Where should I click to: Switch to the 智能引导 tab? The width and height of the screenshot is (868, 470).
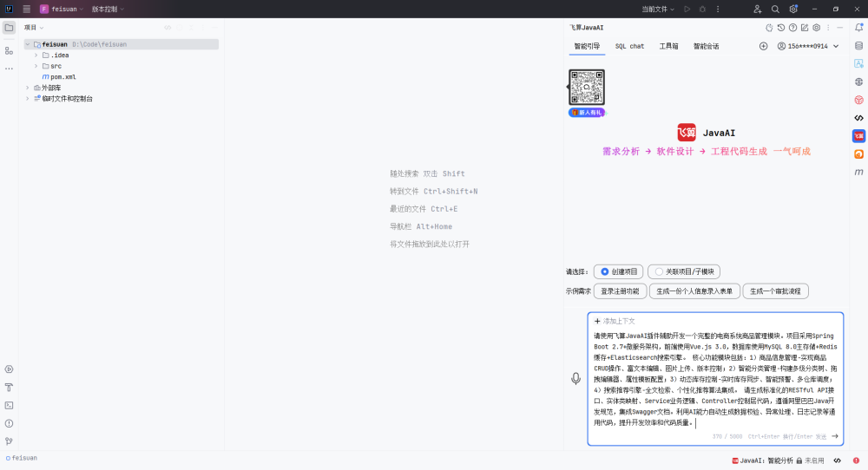(x=587, y=47)
